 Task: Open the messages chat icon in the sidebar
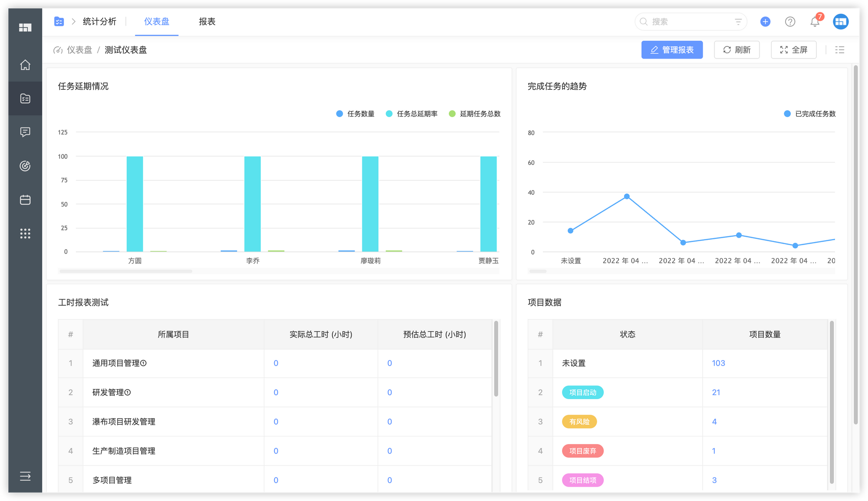tap(25, 132)
